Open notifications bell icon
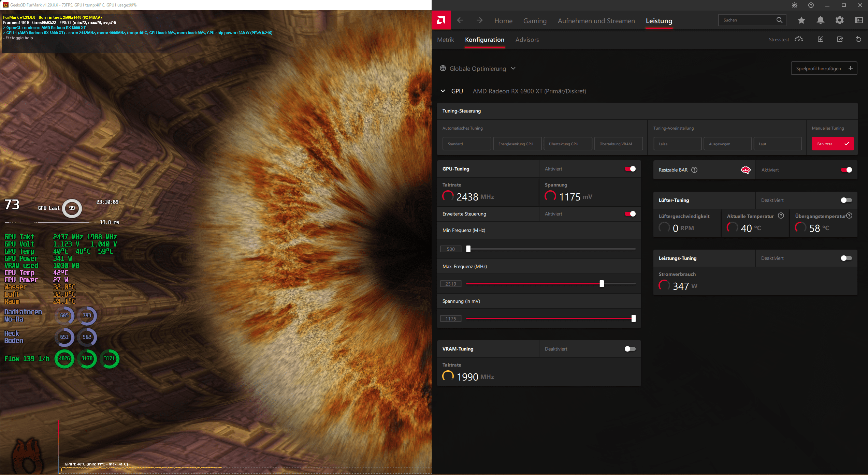The height and width of the screenshot is (475, 868). (821, 20)
